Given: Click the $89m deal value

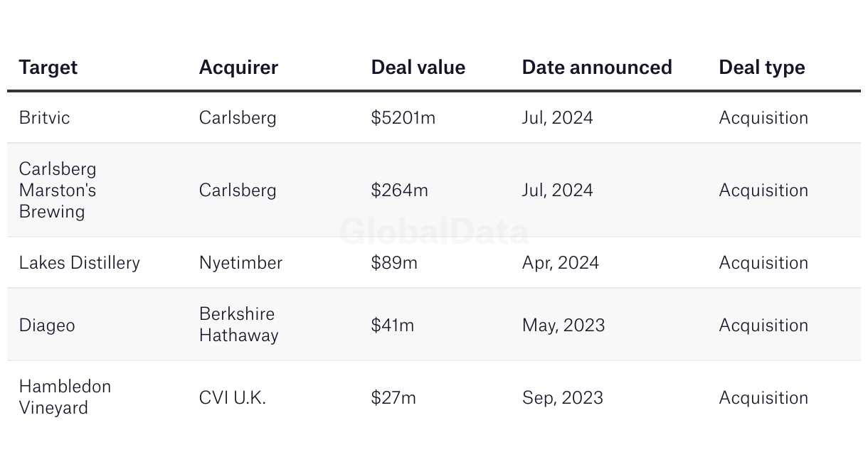Looking at the screenshot, I should coord(394,263).
